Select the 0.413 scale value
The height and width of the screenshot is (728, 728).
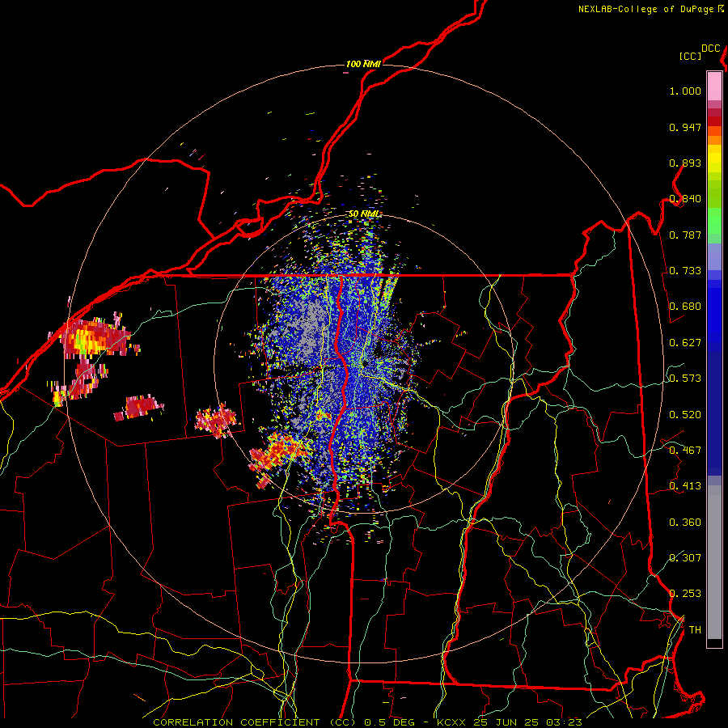click(x=685, y=486)
